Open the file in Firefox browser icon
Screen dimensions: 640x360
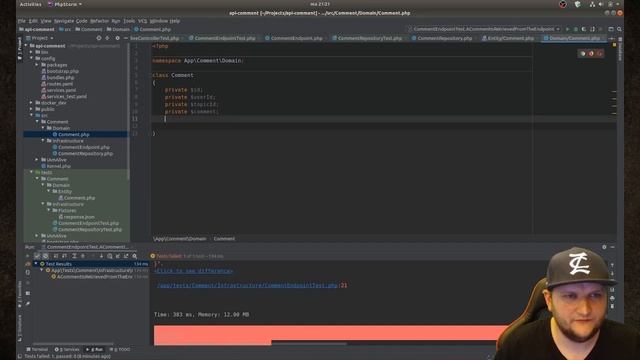pos(591,53)
